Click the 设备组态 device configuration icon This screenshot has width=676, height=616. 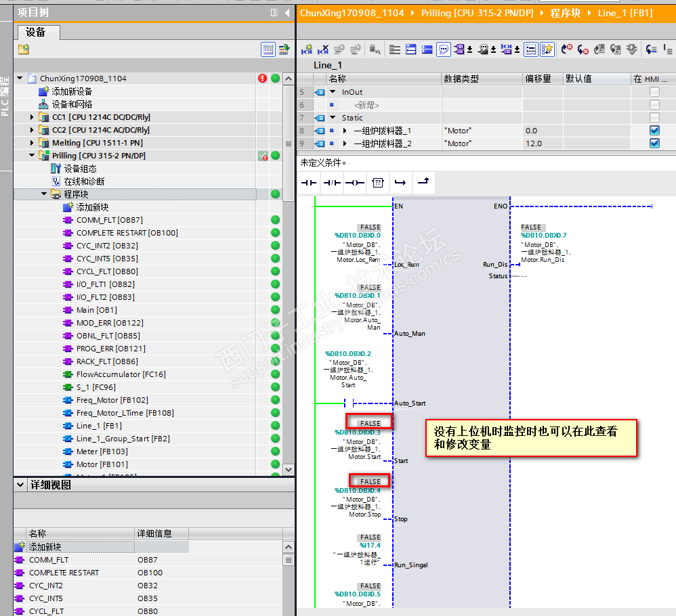(x=56, y=169)
